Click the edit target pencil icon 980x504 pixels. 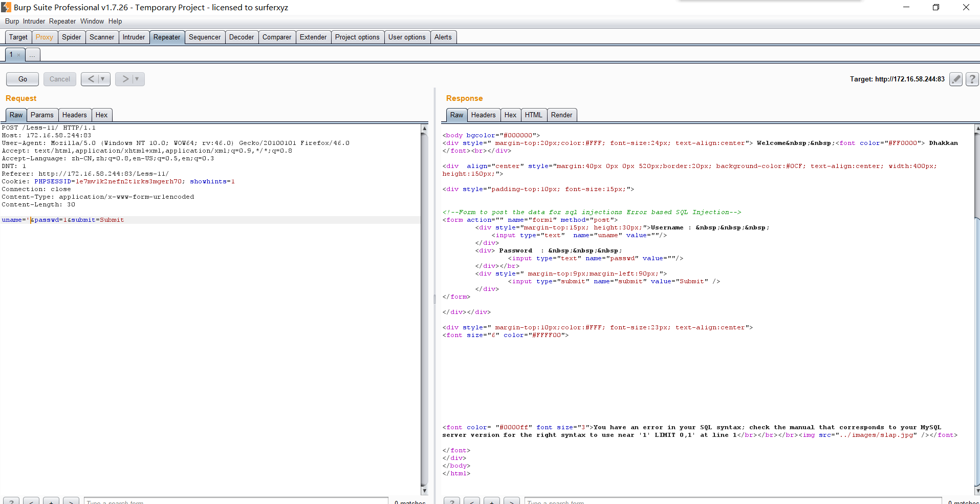956,79
